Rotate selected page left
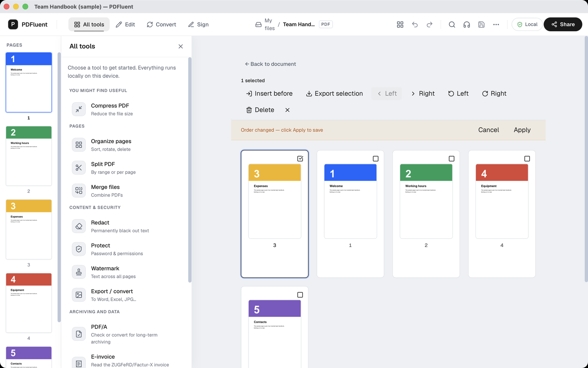The width and height of the screenshot is (588, 368). click(x=458, y=93)
